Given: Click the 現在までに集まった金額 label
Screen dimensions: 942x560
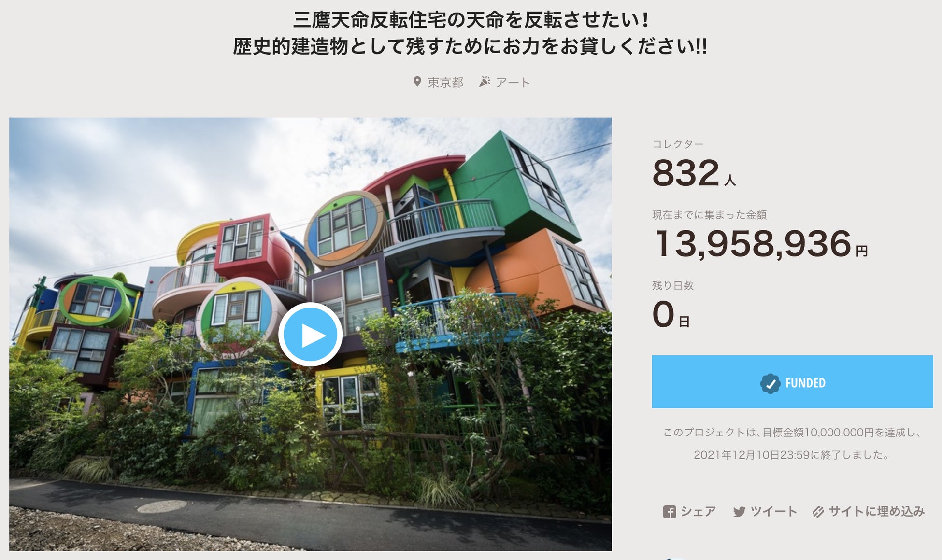Looking at the screenshot, I should (709, 215).
